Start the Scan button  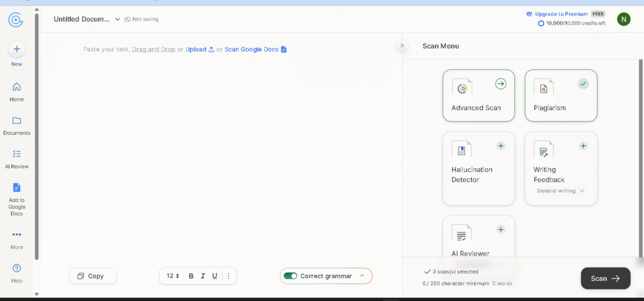coord(606,278)
